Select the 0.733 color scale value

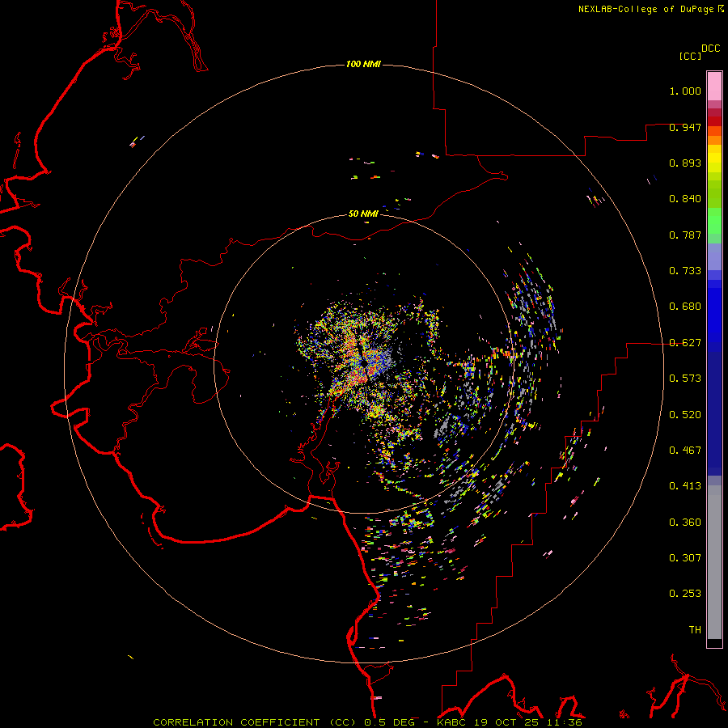(x=685, y=271)
